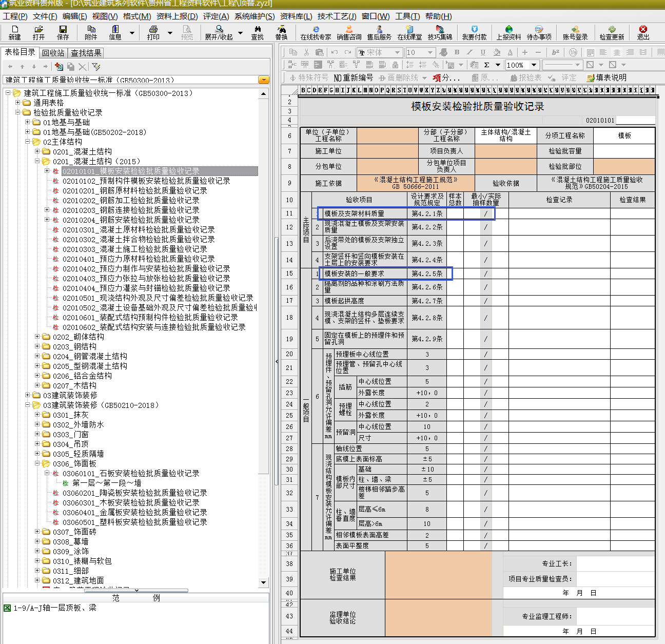Open the 附件 attachments tool
This screenshot has height=644, width=665.
click(x=91, y=32)
